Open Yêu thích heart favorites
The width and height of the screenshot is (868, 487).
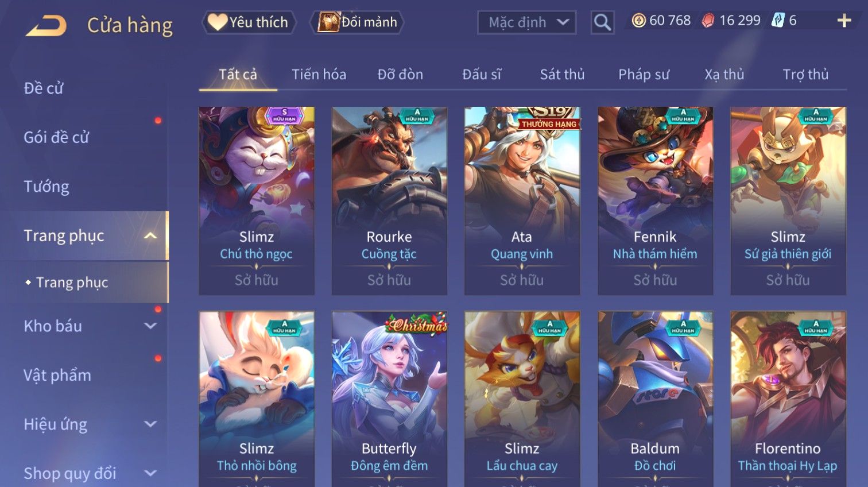tap(249, 22)
